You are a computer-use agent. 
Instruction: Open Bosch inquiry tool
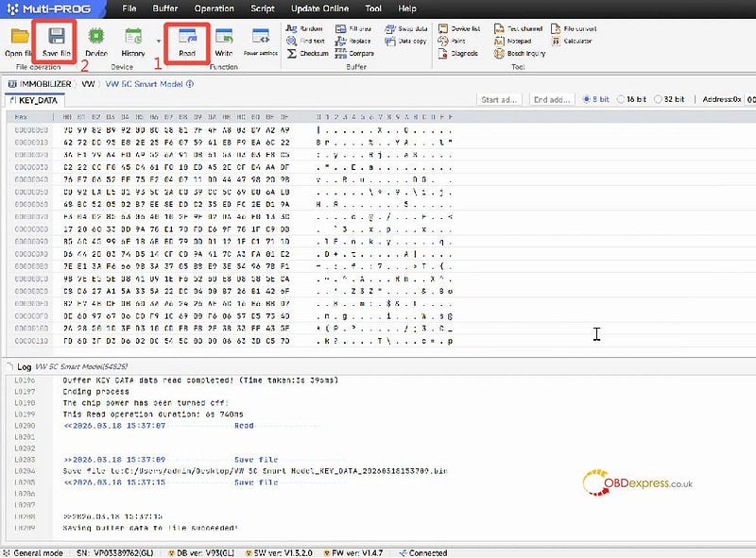pyautogui.click(x=520, y=54)
